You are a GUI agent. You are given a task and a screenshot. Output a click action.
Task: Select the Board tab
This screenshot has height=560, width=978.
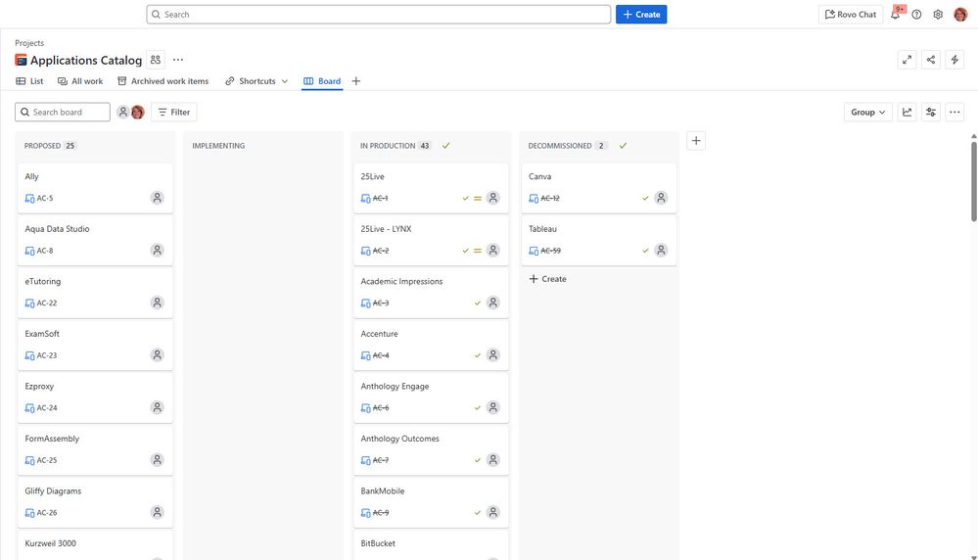coord(322,81)
